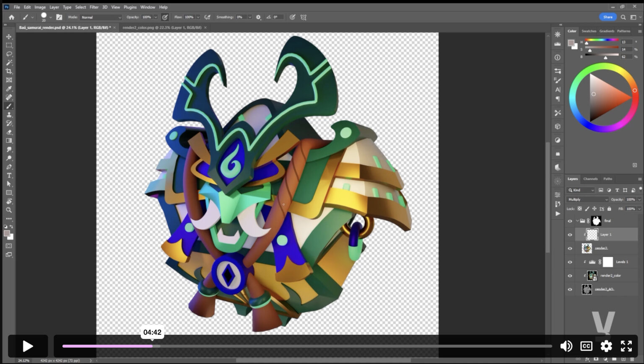Turn on closed captions in player
The height and width of the screenshot is (364, 644).
[586, 346]
